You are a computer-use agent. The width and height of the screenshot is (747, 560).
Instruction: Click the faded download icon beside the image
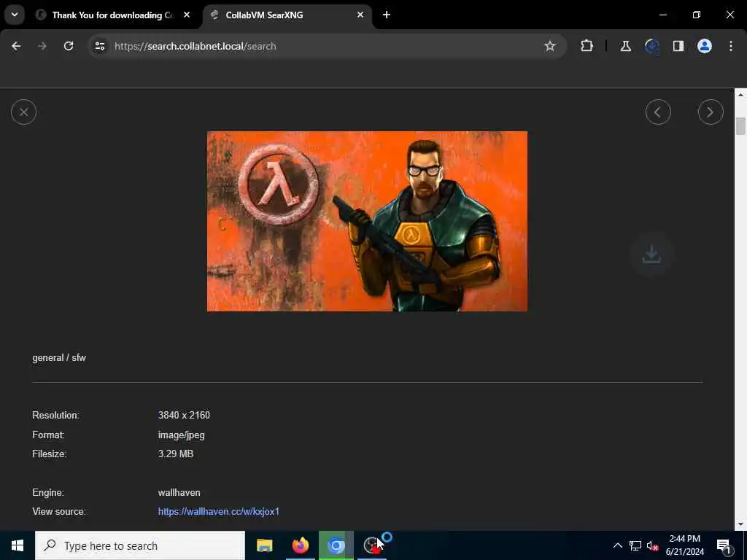pos(651,254)
